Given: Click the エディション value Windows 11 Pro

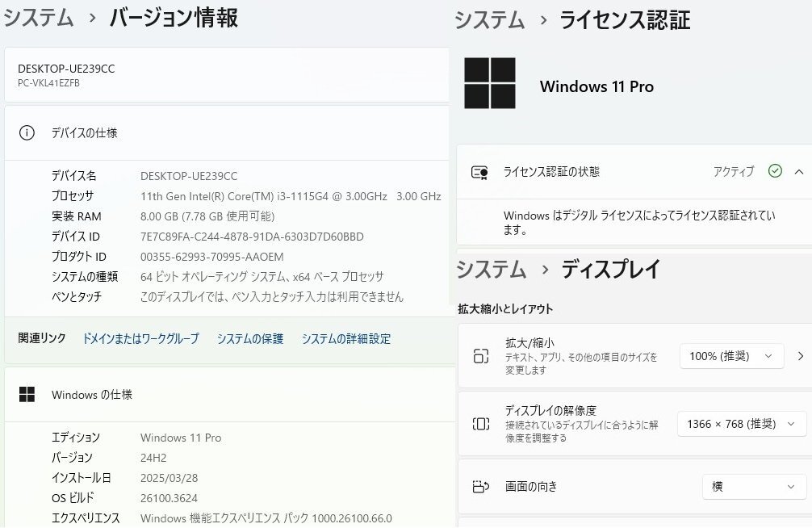Looking at the screenshot, I should pyautogui.click(x=181, y=438).
